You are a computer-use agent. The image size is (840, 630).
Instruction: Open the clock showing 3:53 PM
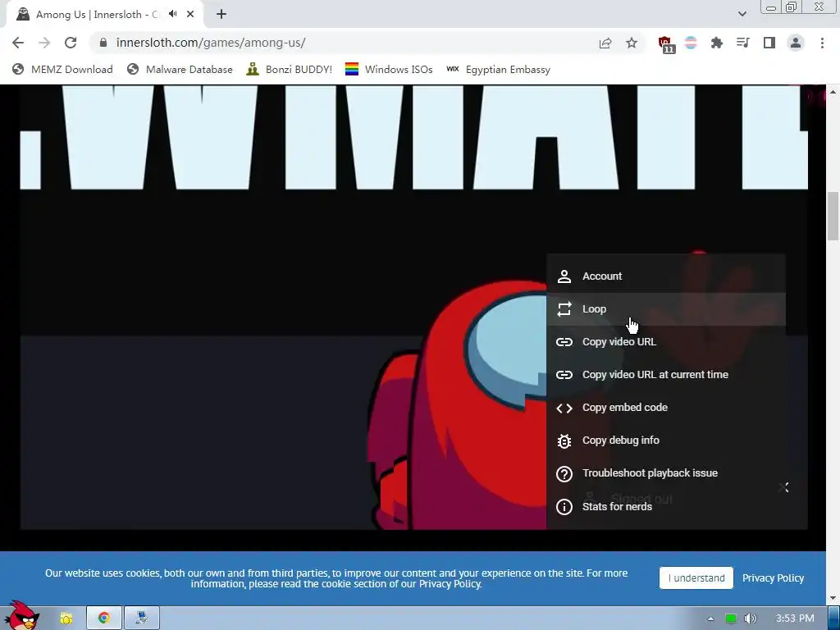click(795, 619)
